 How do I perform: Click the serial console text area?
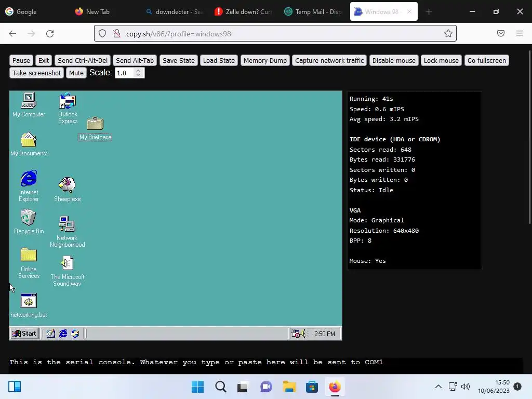tap(265, 365)
